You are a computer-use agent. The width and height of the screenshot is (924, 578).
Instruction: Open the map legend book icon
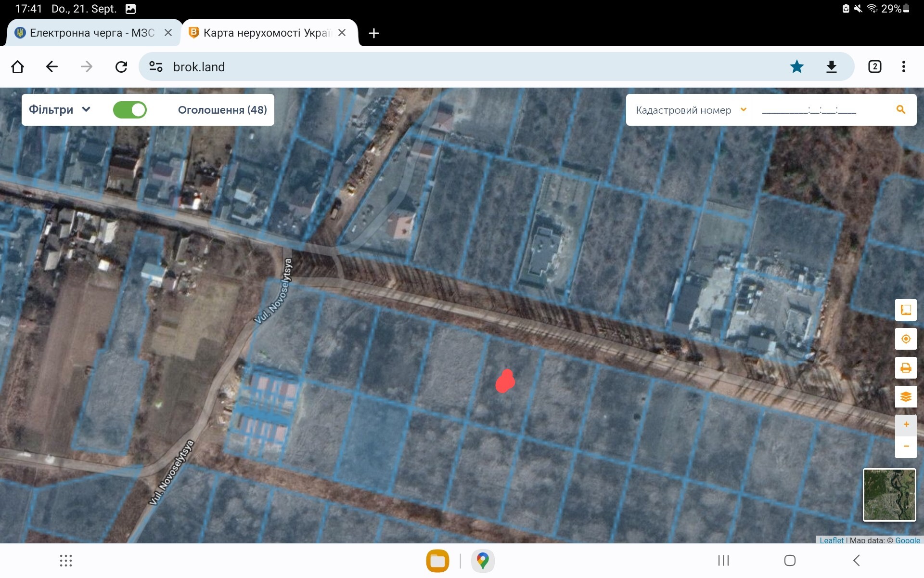(906, 310)
